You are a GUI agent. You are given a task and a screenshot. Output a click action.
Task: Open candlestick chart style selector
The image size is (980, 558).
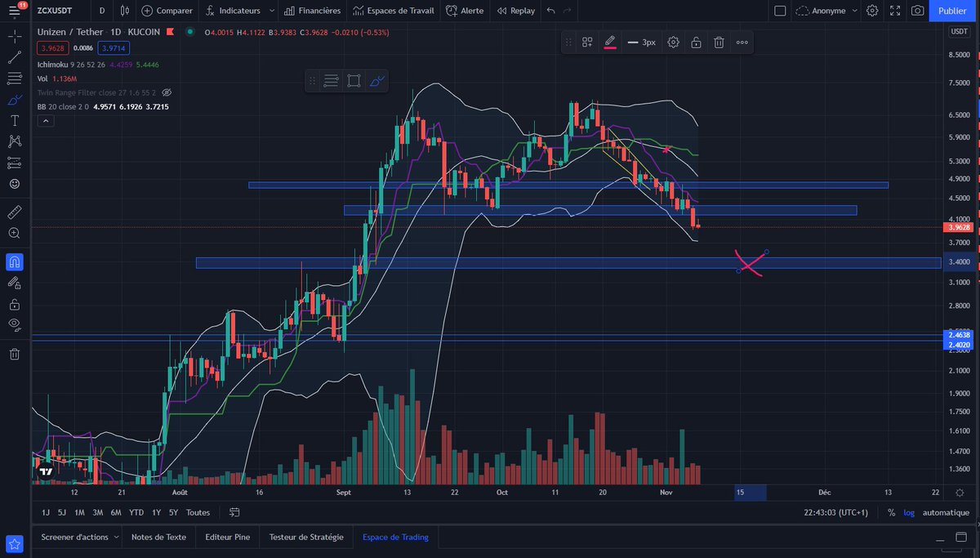point(123,11)
